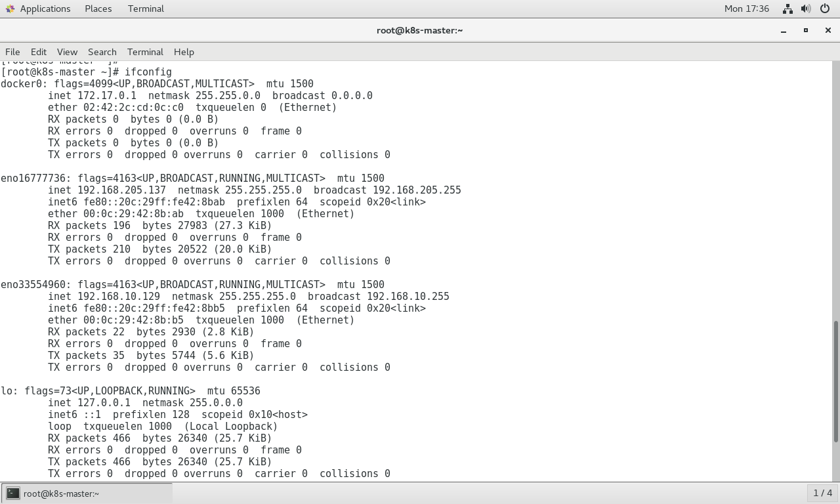Minimize the terminal window
This screenshot has width=840, height=504.
[784, 30]
